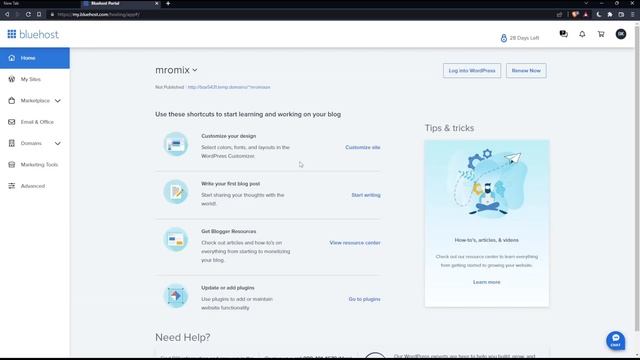Click the floating Chat bubble button

(x=616, y=340)
